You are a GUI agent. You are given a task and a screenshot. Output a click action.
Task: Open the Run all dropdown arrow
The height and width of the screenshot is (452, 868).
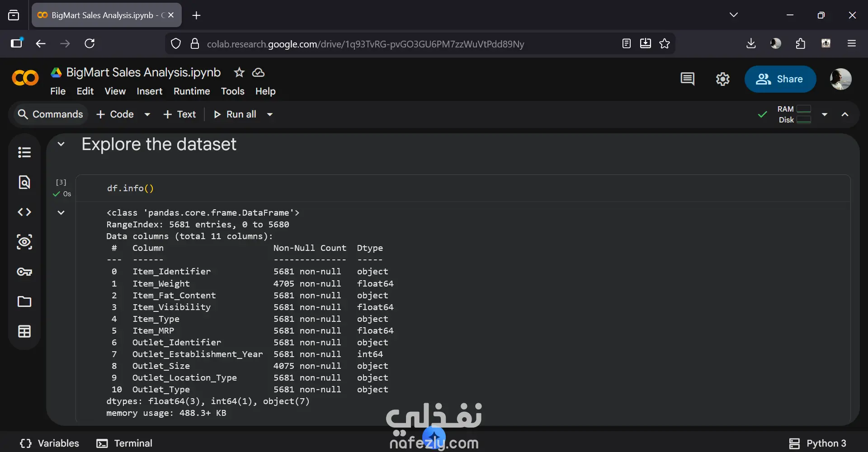[270, 114]
